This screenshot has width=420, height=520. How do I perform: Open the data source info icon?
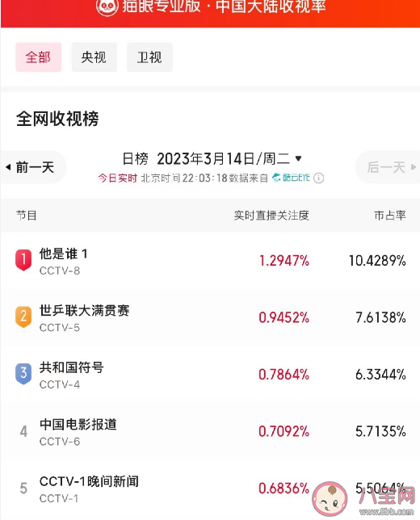point(318,178)
